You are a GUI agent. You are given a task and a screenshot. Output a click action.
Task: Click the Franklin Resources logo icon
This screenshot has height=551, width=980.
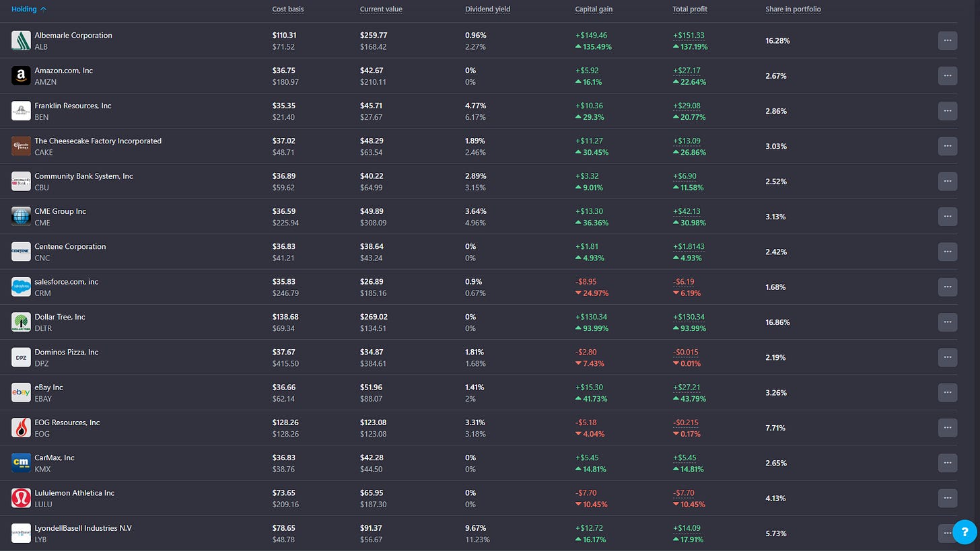(21, 111)
